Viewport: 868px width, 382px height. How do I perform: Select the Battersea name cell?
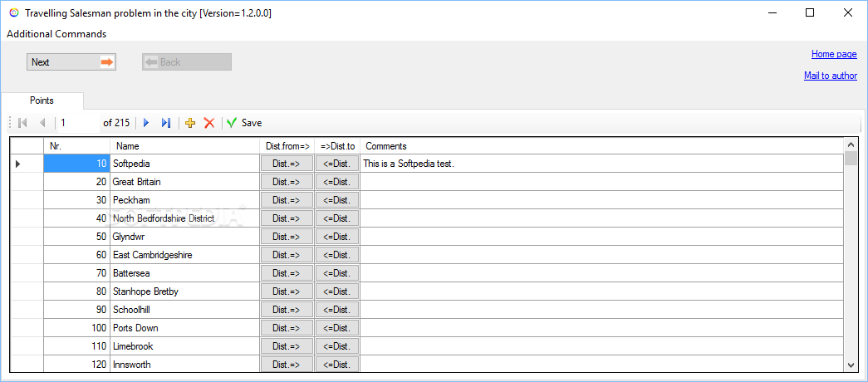185,273
